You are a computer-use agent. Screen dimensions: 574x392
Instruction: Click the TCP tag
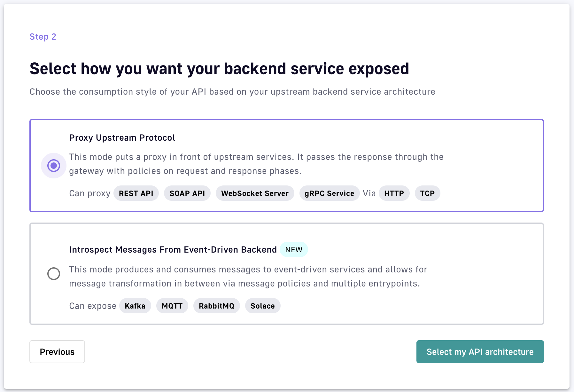pyautogui.click(x=427, y=193)
